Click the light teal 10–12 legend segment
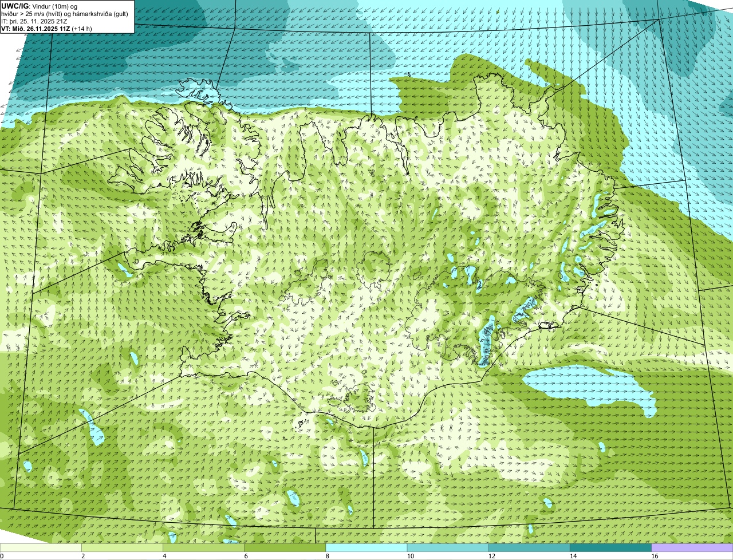 tap(448, 548)
